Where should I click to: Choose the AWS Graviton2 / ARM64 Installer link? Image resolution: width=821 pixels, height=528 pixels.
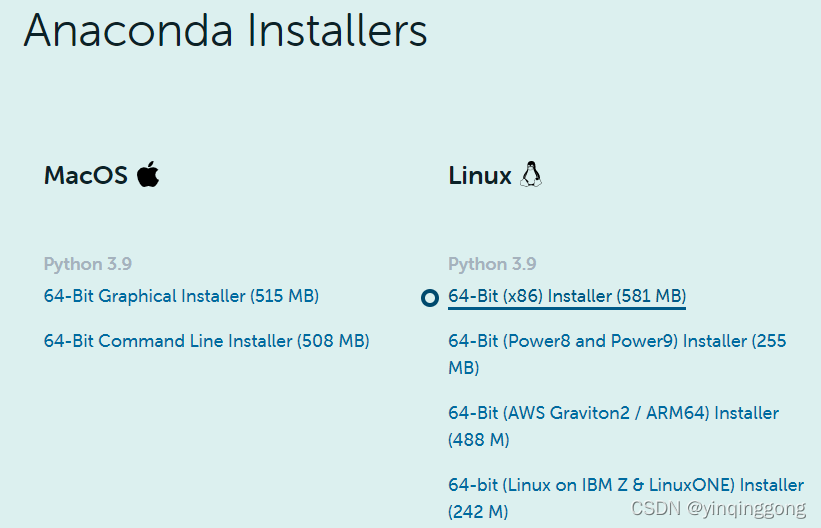tap(614, 426)
